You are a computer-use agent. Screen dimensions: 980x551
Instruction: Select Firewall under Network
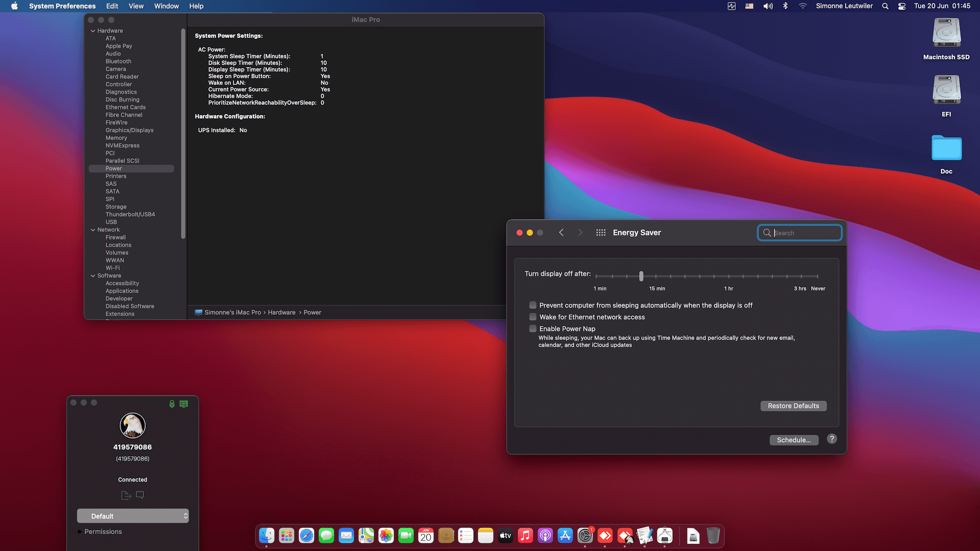pyautogui.click(x=115, y=237)
